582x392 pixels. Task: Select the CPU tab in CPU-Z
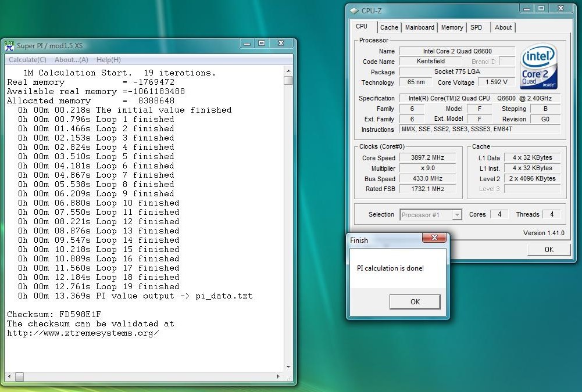[362, 26]
